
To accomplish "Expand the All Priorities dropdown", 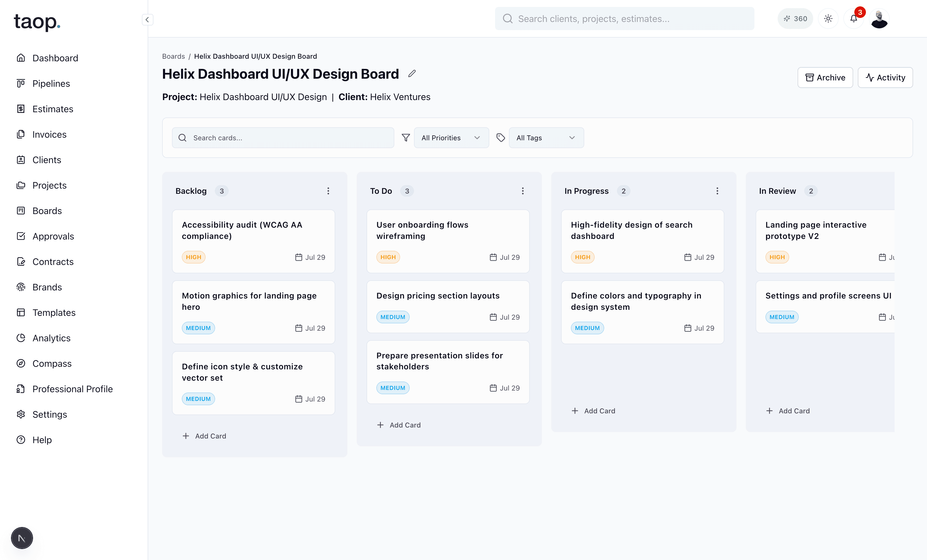I will (x=451, y=138).
